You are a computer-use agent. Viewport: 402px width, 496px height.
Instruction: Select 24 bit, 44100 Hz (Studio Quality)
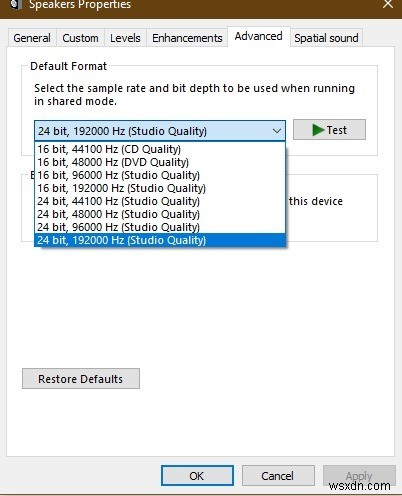pos(160,201)
